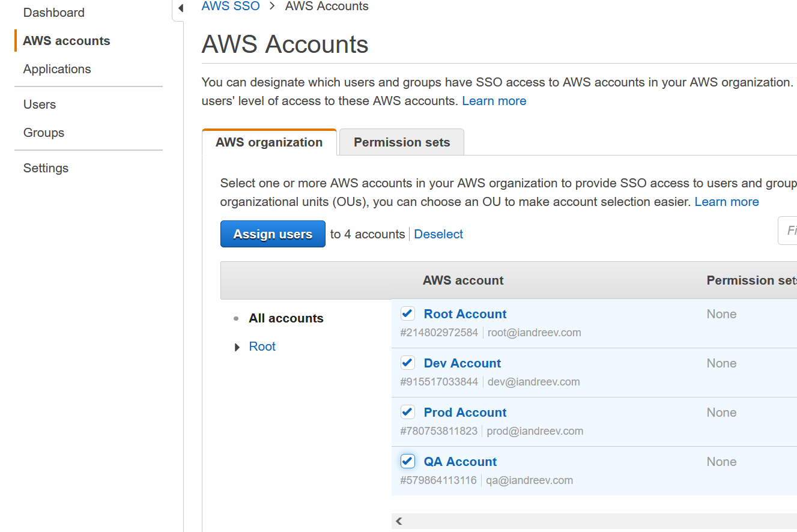Viewport: 797px width, 532px height.
Task: Uncheck the Dev Account checkbox
Action: (x=408, y=363)
